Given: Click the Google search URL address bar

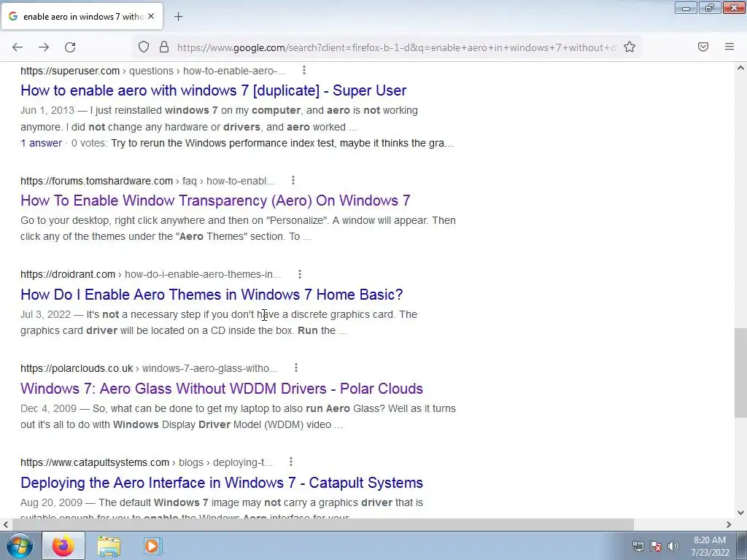Looking at the screenshot, I should [x=395, y=47].
